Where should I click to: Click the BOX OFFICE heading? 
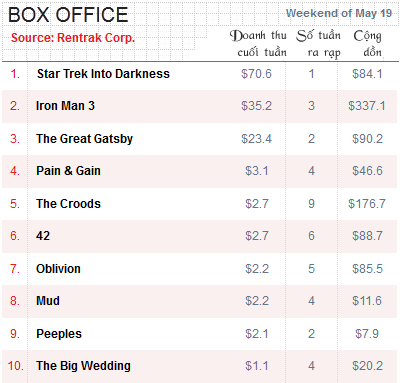68,15
